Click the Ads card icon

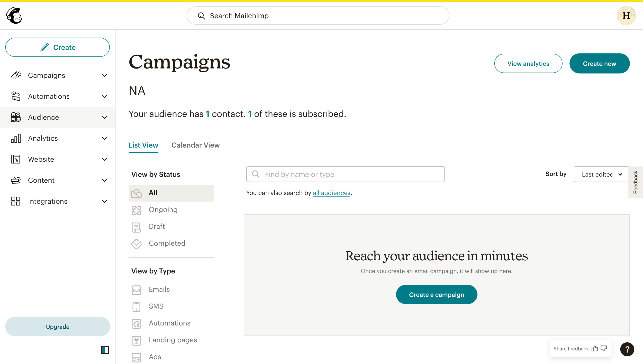[136, 357]
